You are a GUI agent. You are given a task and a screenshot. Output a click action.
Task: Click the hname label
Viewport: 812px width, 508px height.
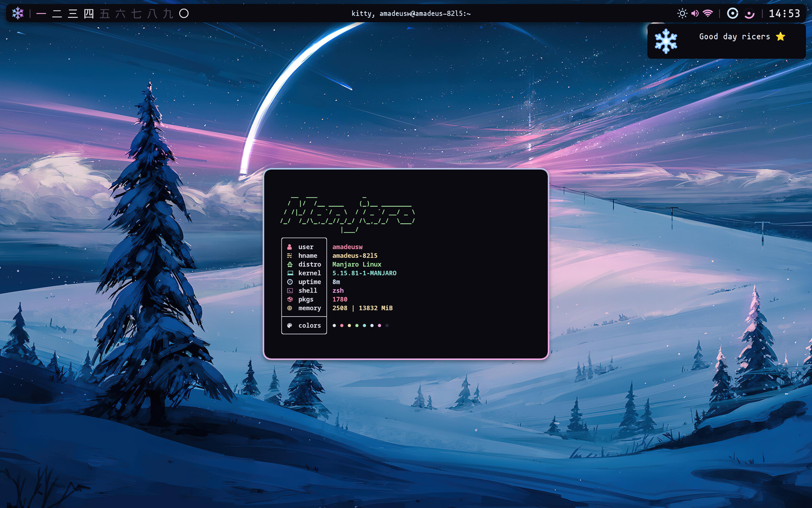click(308, 256)
